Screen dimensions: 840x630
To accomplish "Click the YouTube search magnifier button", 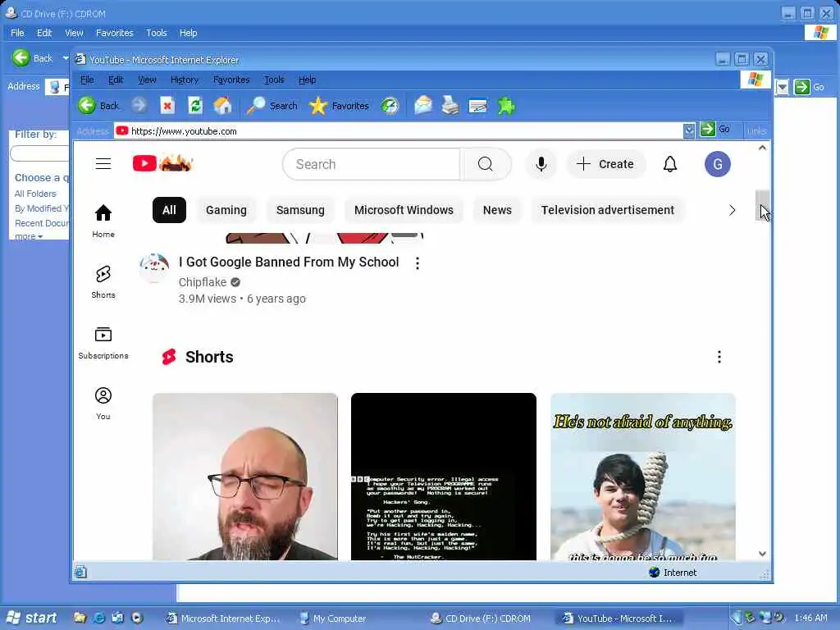I will point(486,164).
